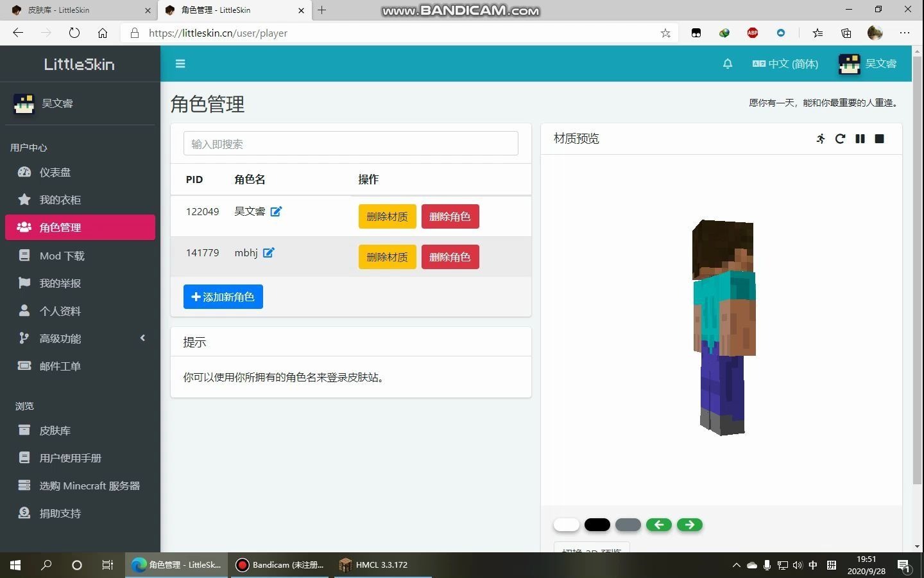Go back in browser
Screen dimensions: 924x578
18,33
